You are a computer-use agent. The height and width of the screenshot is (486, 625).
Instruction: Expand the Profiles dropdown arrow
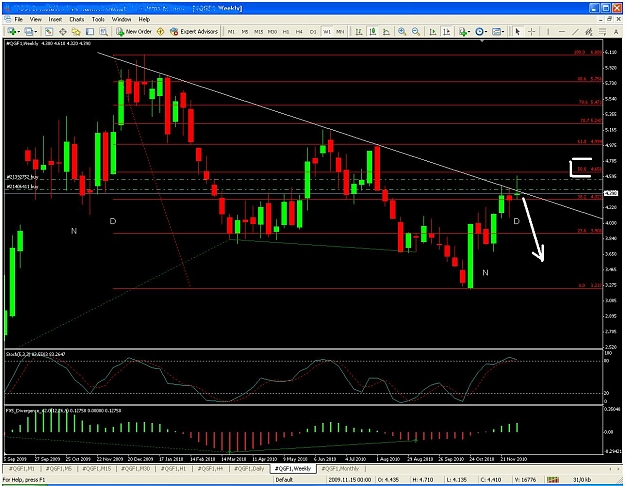[x=35, y=31]
